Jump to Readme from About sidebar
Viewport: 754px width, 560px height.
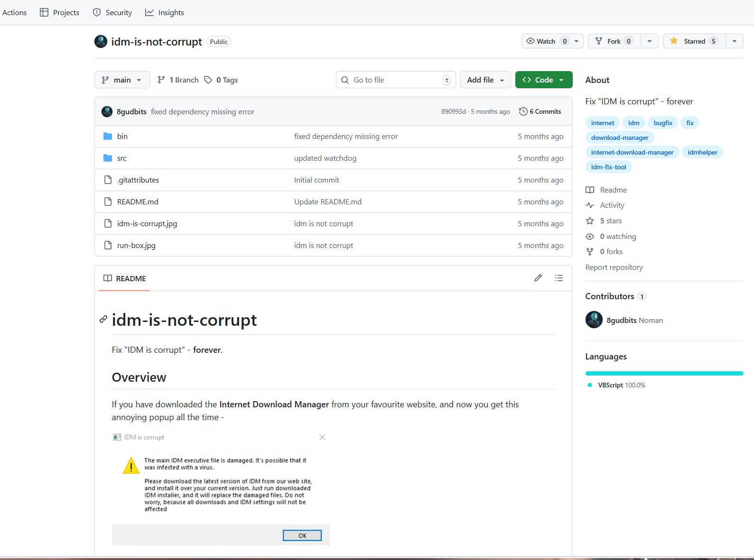pyautogui.click(x=606, y=190)
